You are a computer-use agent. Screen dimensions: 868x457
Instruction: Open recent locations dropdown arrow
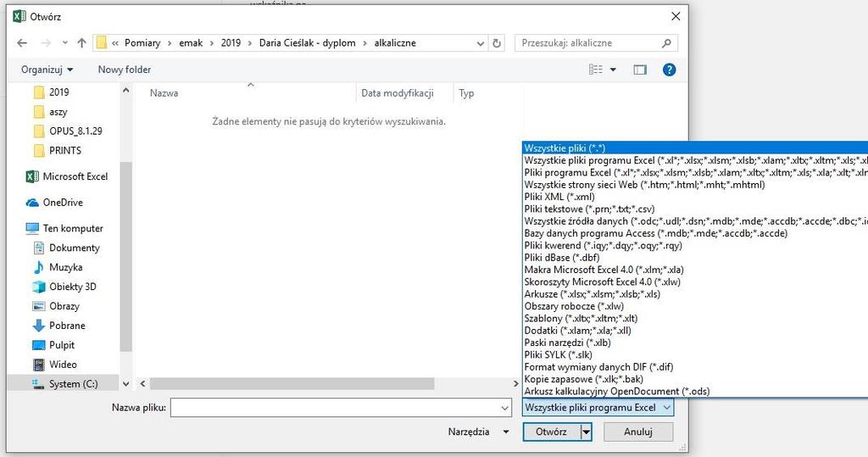[x=64, y=42]
